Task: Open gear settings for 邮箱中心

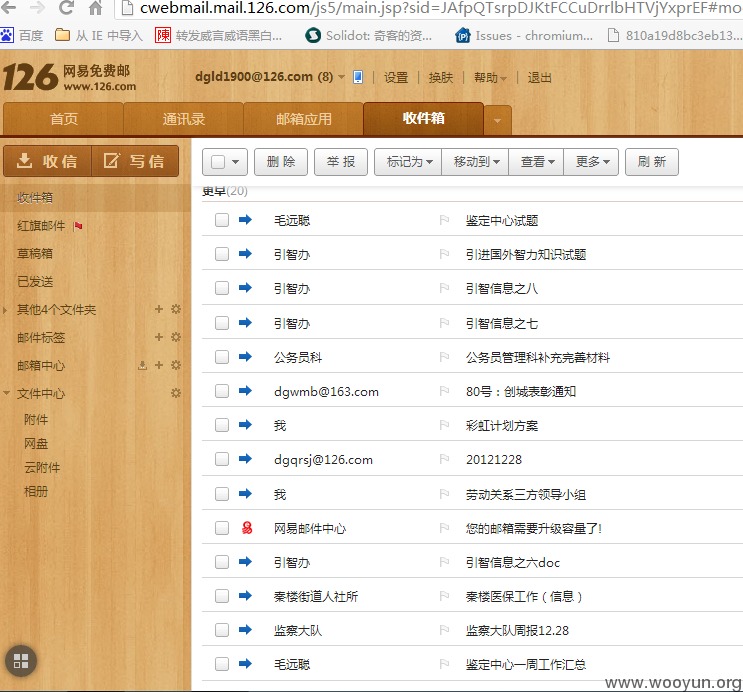Action: tap(176, 365)
